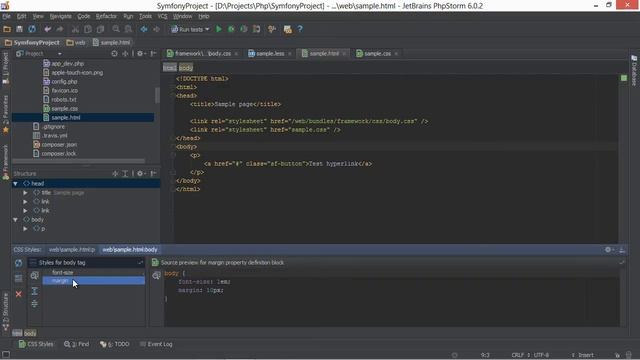The height and width of the screenshot is (360, 640).
Task: Click the Undo toolbar arrow
Action: (x=47, y=29)
